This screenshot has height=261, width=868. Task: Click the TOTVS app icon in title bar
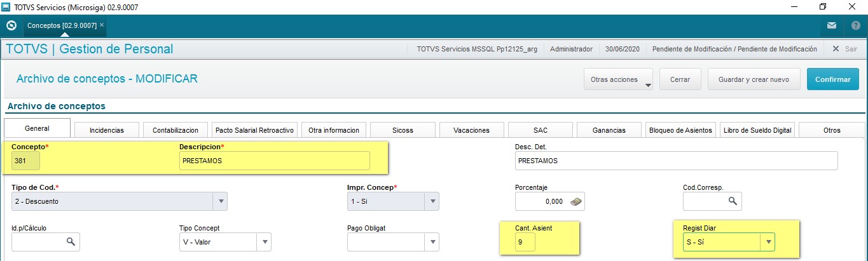6,7
